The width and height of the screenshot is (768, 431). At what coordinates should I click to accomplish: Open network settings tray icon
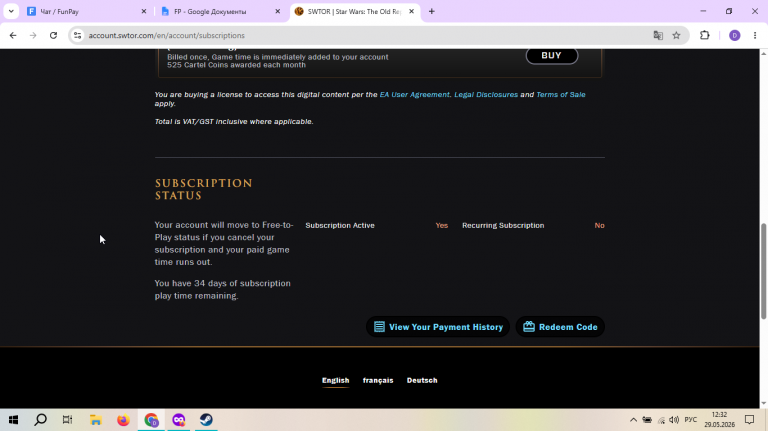click(x=661, y=420)
